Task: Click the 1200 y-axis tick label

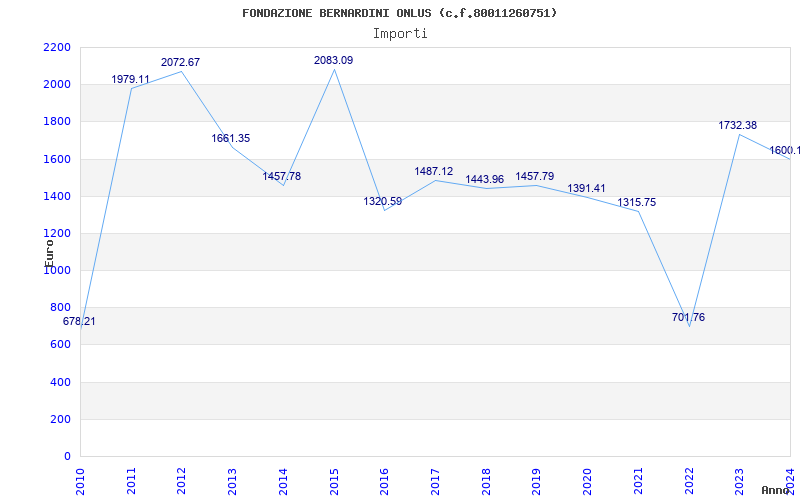Action: (x=57, y=233)
